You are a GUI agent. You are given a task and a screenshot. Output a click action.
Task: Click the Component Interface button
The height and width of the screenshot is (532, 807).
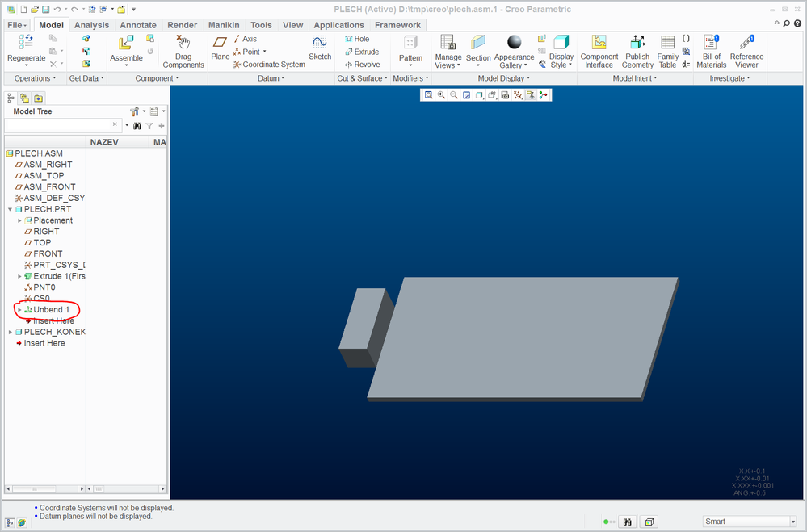pyautogui.click(x=599, y=50)
